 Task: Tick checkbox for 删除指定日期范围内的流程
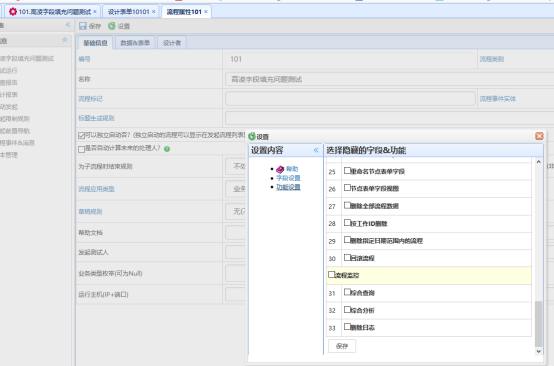tap(347, 240)
